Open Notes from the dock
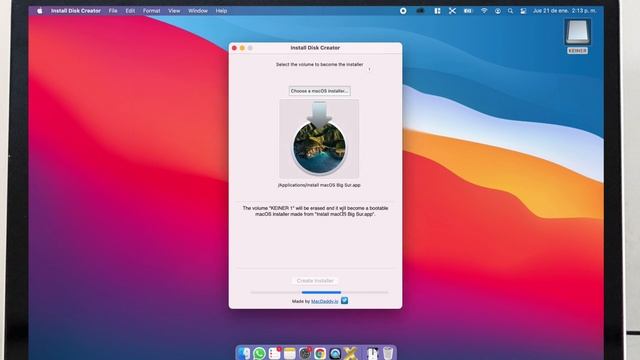The width and height of the screenshot is (640, 360). pyautogui.click(x=290, y=353)
